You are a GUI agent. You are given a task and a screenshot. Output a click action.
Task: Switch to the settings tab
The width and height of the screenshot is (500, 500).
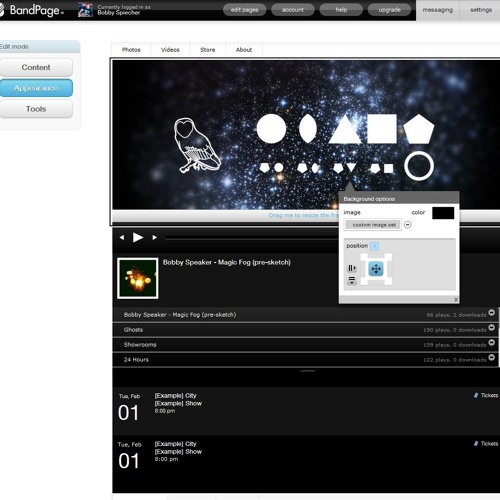480,10
